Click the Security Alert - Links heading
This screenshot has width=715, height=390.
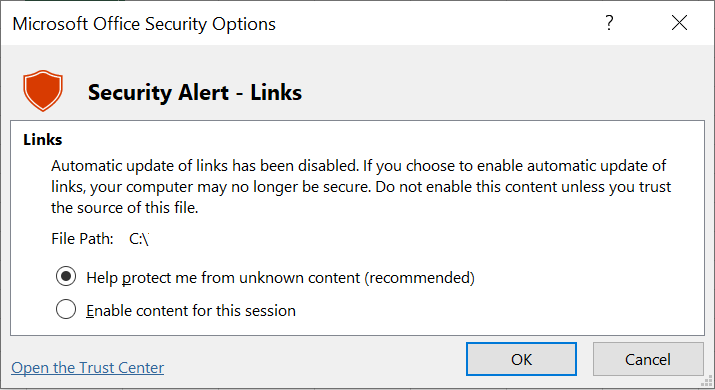click(x=195, y=93)
